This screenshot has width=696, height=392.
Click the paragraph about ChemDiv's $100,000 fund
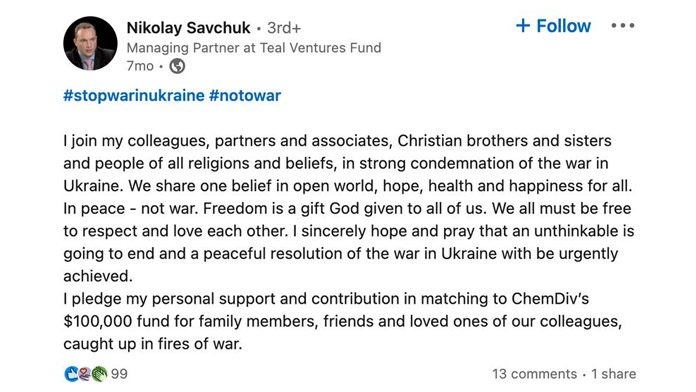click(343, 321)
